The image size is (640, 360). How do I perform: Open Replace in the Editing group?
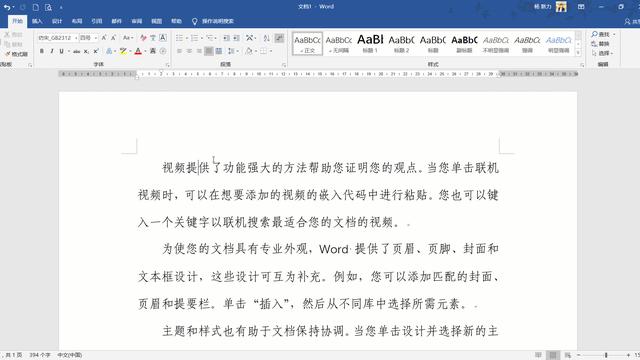click(601, 44)
